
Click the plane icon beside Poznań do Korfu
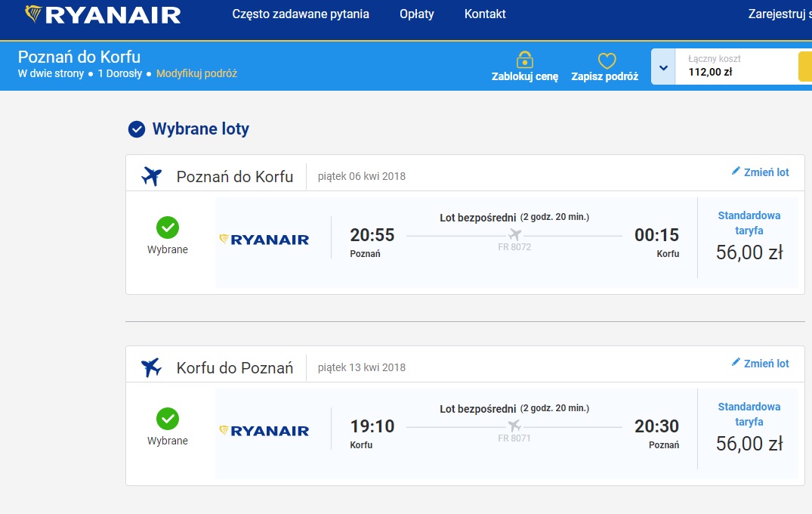(x=151, y=176)
